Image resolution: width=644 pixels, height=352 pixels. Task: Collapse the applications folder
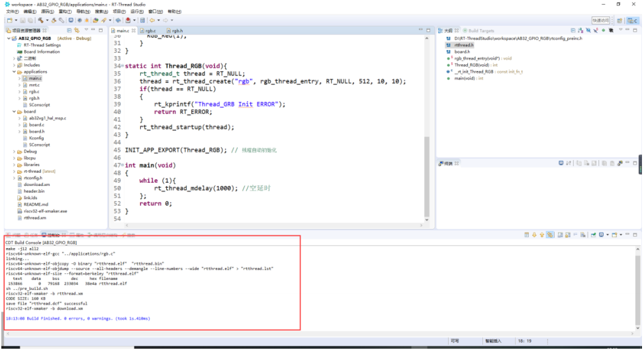(14, 71)
